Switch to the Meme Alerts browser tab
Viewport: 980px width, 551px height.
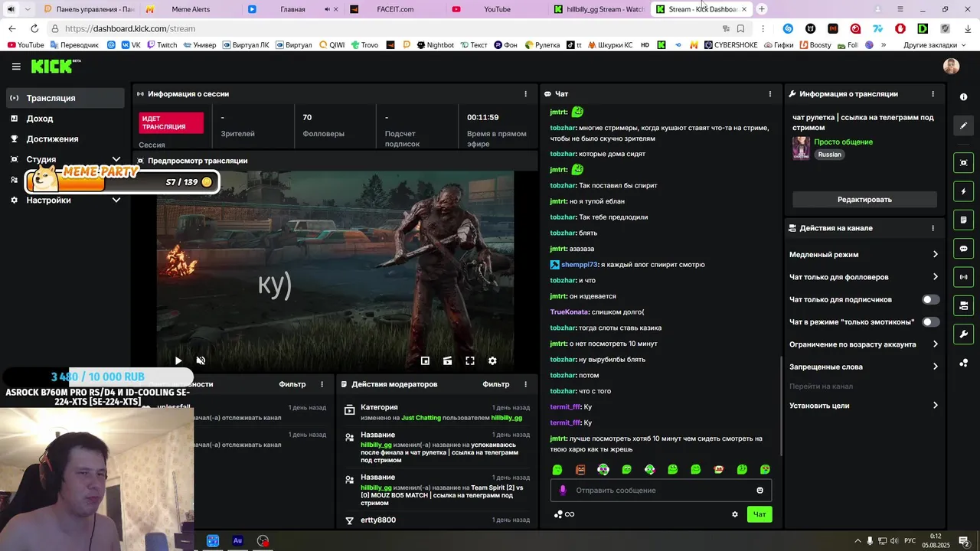coord(190,9)
